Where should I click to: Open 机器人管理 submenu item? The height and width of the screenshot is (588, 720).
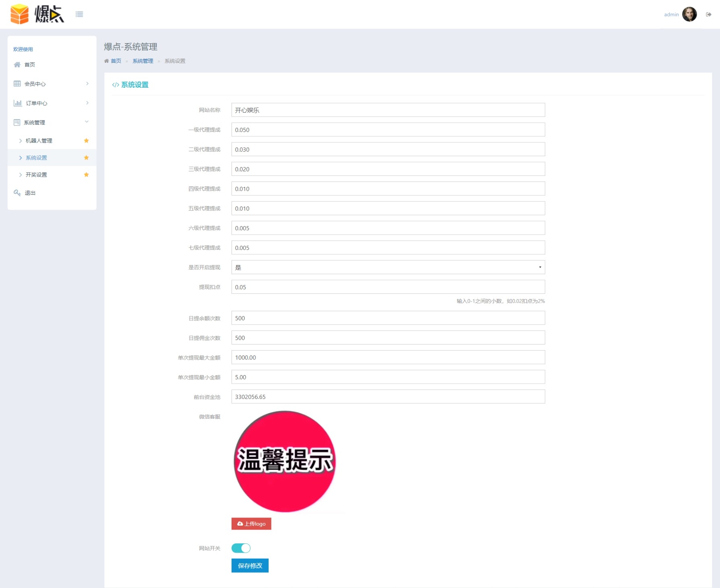39,141
